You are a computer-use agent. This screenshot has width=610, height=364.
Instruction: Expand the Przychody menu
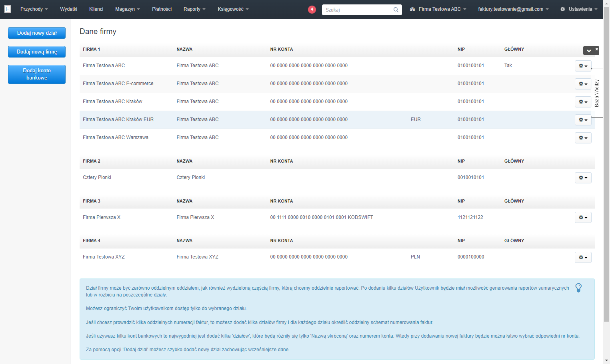point(34,9)
